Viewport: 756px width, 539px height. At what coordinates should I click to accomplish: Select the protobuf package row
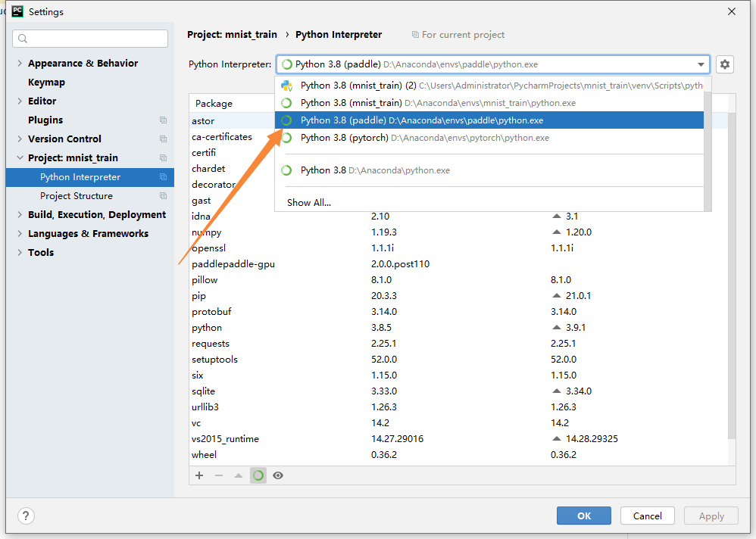point(458,312)
